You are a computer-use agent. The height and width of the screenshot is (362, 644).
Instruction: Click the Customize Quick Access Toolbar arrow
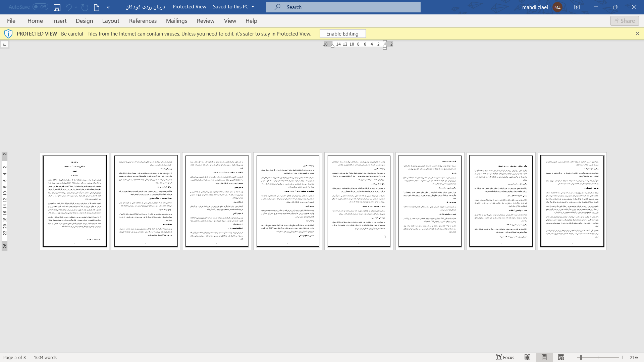click(x=108, y=7)
